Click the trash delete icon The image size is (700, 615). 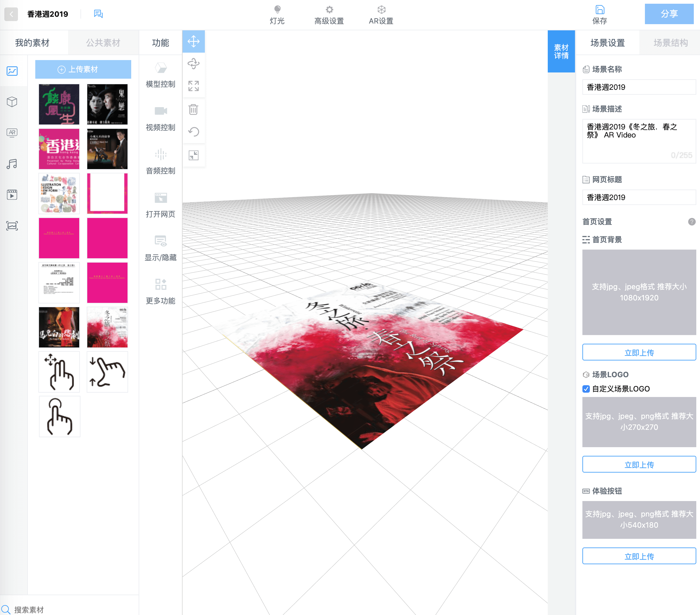click(x=193, y=110)
